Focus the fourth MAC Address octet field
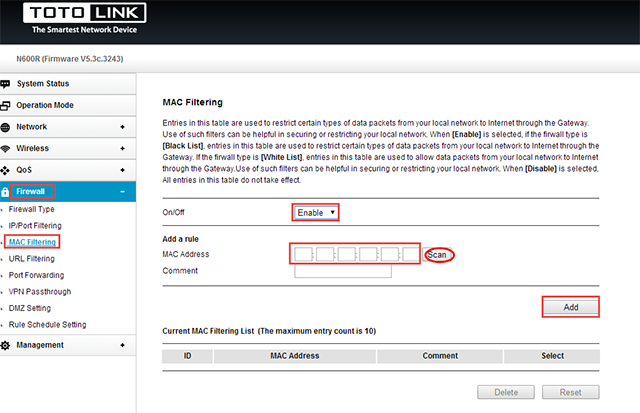 368,255
